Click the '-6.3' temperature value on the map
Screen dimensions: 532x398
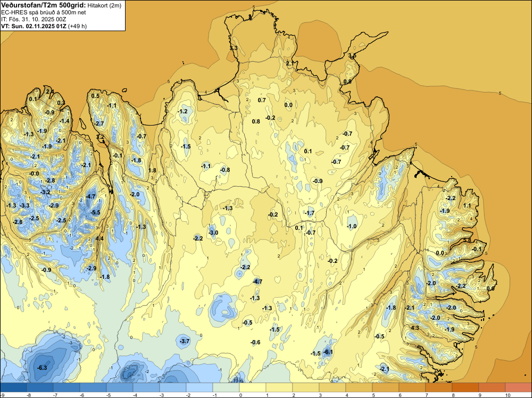coord(41,368)
